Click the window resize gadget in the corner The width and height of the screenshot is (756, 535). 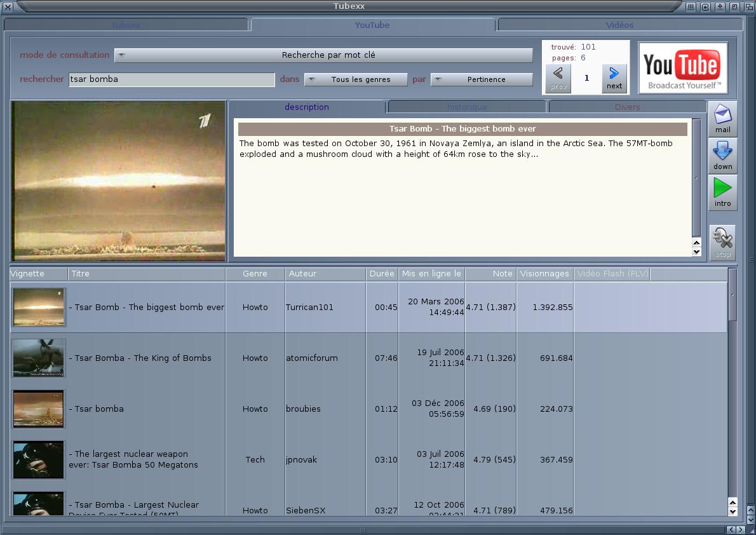click(751, 530)
